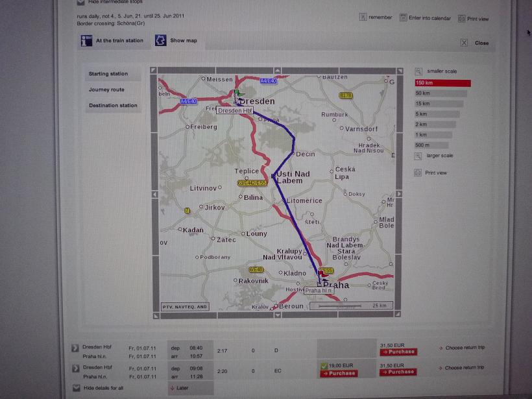The height and width of the screenshot is (399, 532).
Task: Click the printer icon beside the map
Action: [418, 173]
